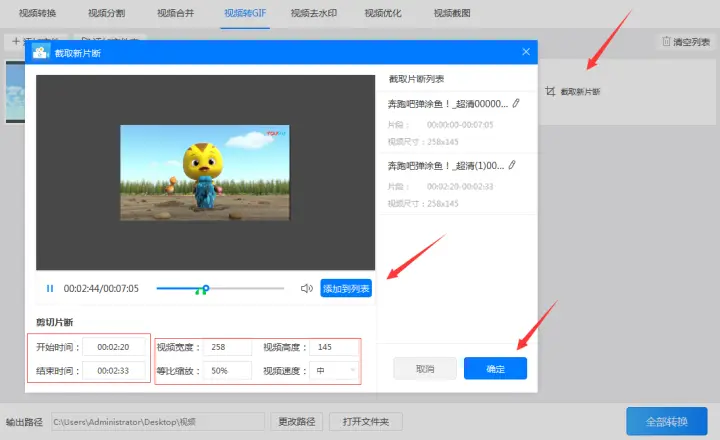Click the 打开文件夹 button
The width and height of the screenshot is (720, 440).
(366, 421)
